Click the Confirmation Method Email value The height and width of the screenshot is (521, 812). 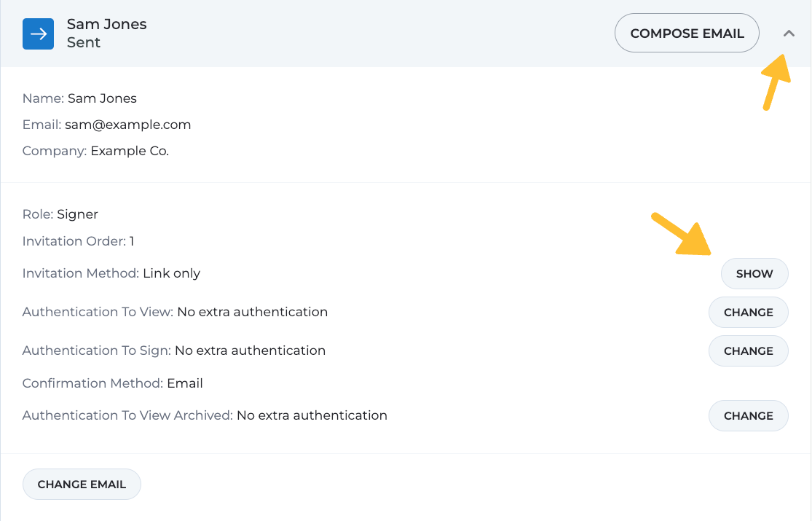(x=184, y=383)
